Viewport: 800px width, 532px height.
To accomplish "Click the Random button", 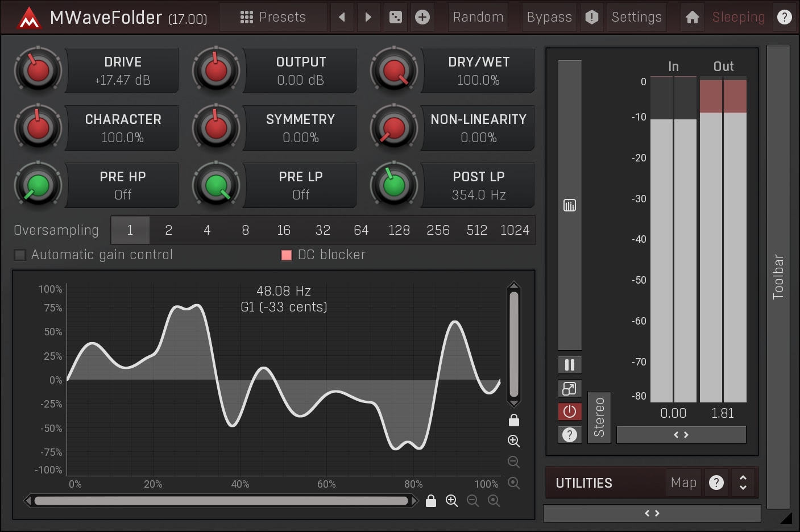I will coord(478,18).
